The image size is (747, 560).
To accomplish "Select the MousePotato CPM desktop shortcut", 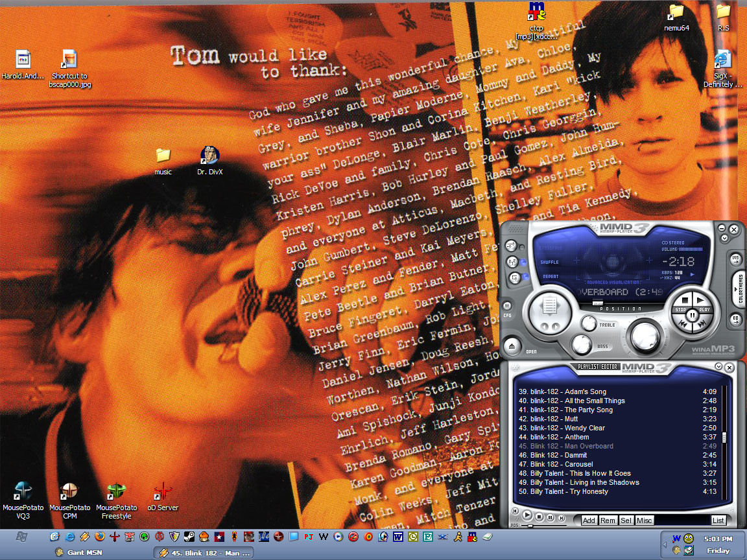I will tap(69, 500).
